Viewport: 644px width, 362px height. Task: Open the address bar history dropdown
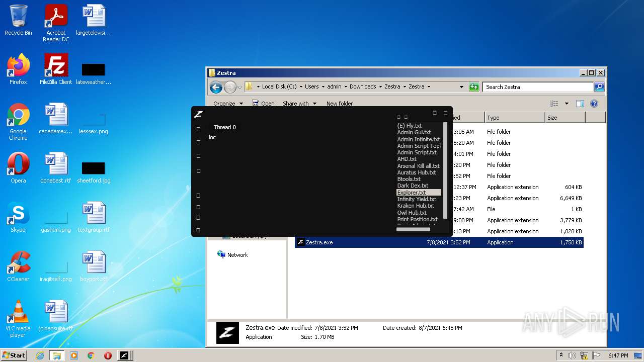click(461, 87)
